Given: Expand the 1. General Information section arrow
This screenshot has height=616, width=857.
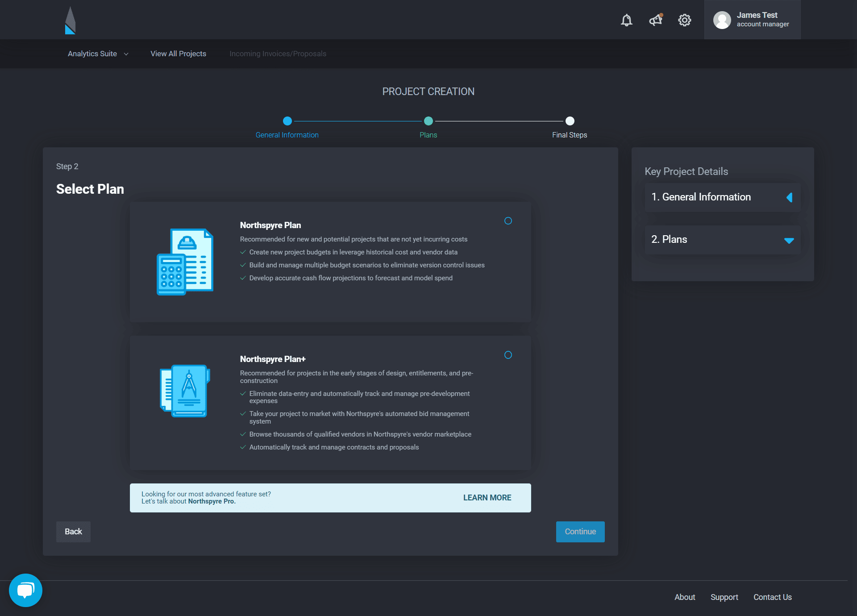Looking at the screenshot, I should (x=789, y=197).
